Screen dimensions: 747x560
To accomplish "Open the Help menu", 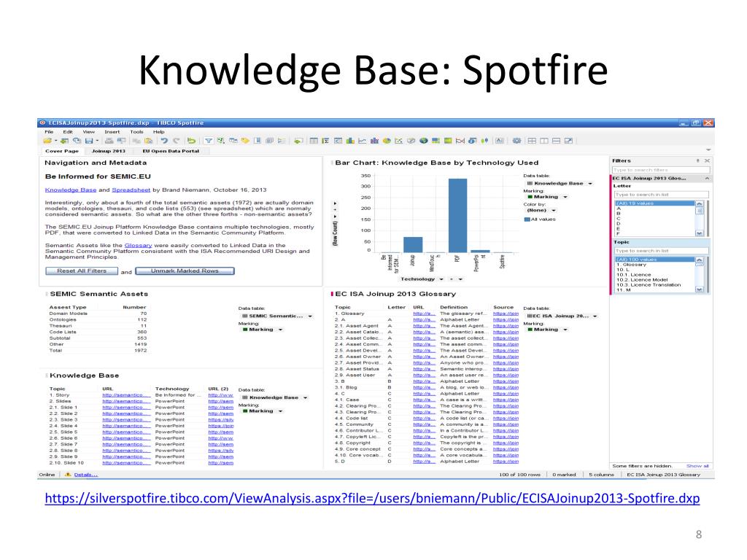I will [158, 132].
